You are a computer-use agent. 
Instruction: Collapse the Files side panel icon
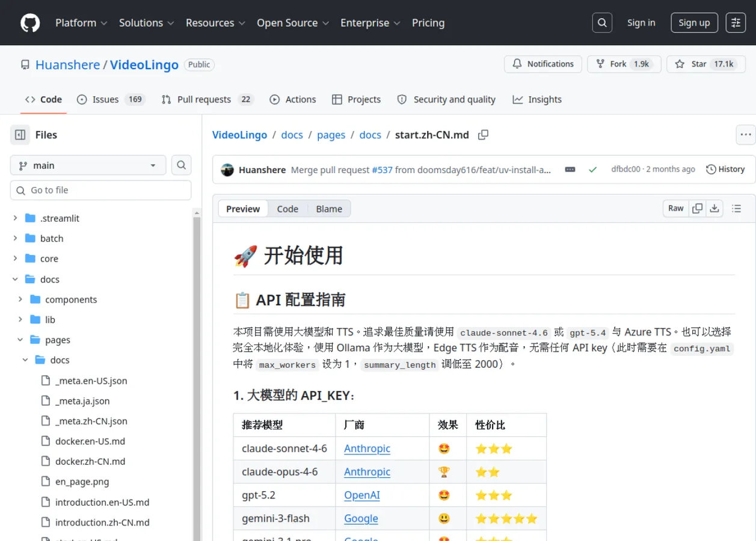pos(20,135)
